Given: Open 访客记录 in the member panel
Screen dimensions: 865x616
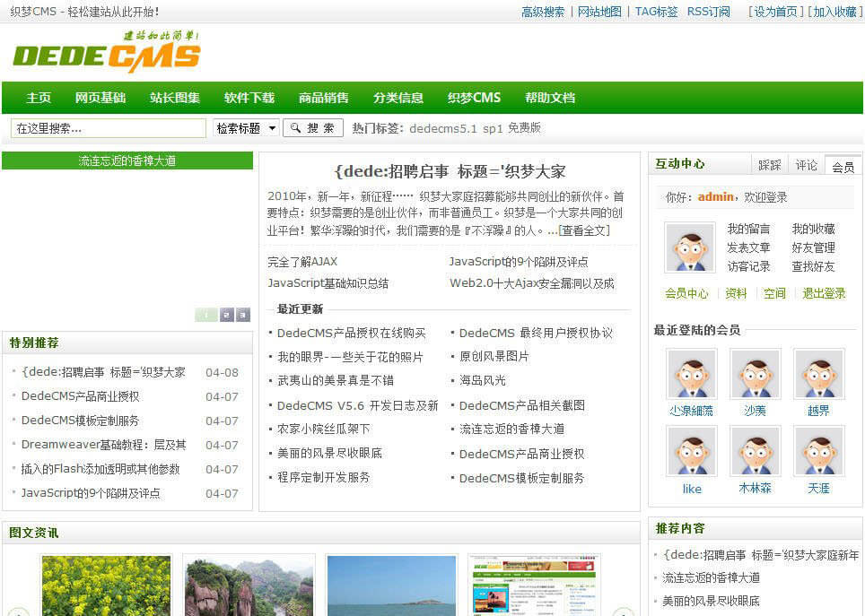Looking at the screenshot, I should (x=748, y=266).
